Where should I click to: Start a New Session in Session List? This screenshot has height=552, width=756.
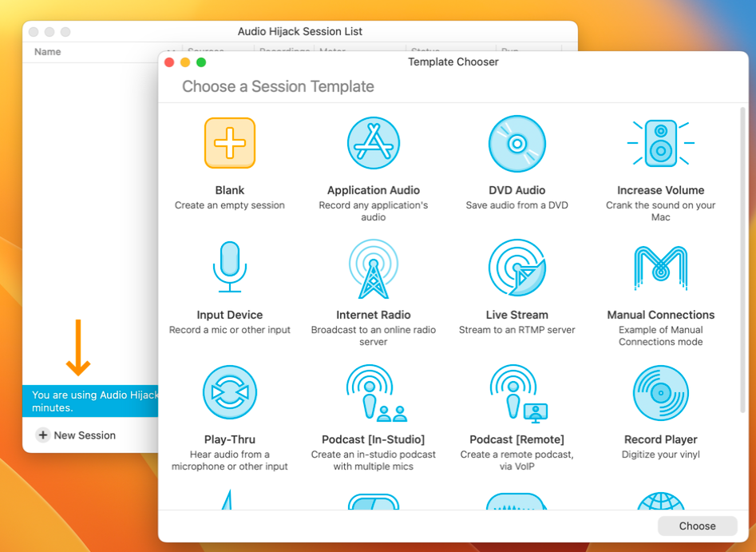[x=76, y=435]
